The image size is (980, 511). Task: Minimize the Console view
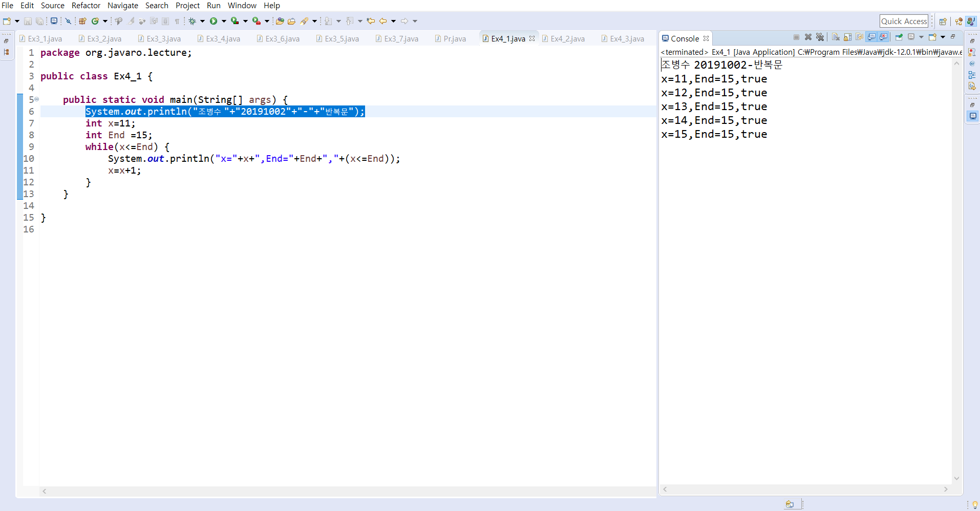[953, 37]
